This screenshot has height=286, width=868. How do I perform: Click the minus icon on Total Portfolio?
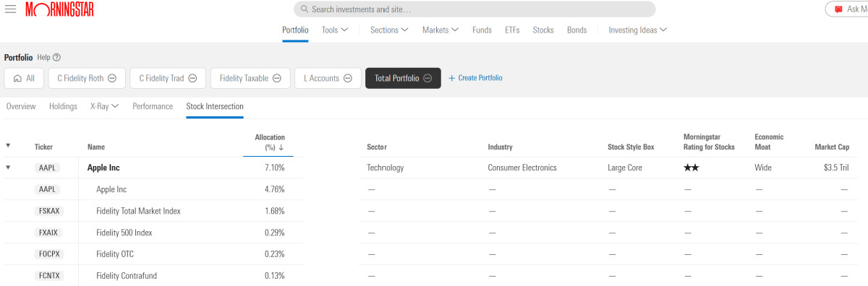pyautogui.click(x=427, y=78)
